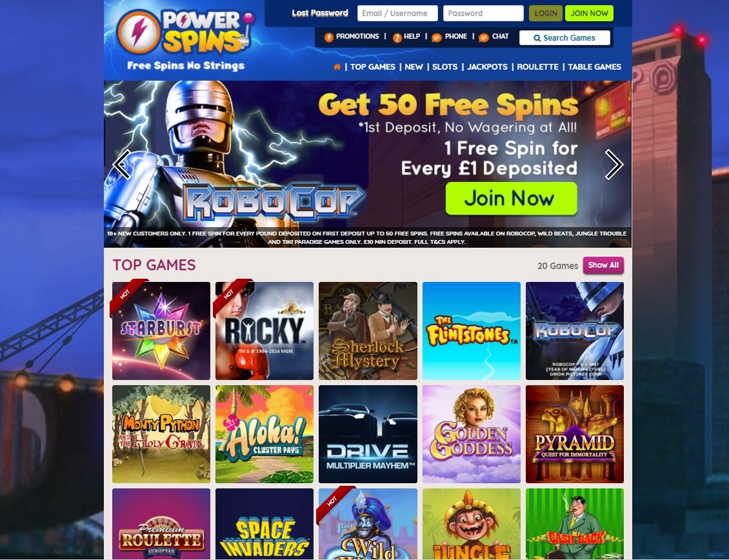Screen dimensions: 729x560
Task: Open Chat via its bubble icon
Action: click(484, 37)
